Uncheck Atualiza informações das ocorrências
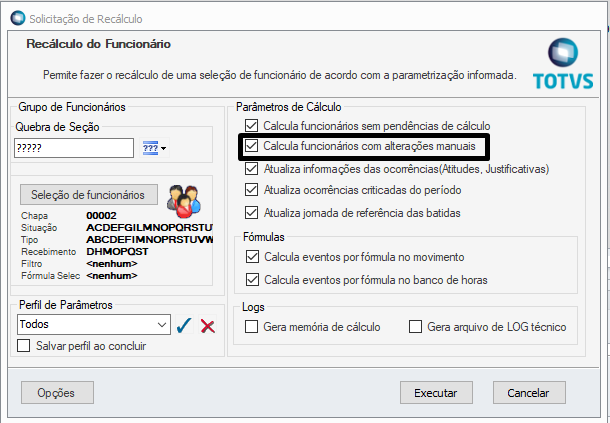The height and width of the screenshot is (423, 610). click(x=251, y=168)
